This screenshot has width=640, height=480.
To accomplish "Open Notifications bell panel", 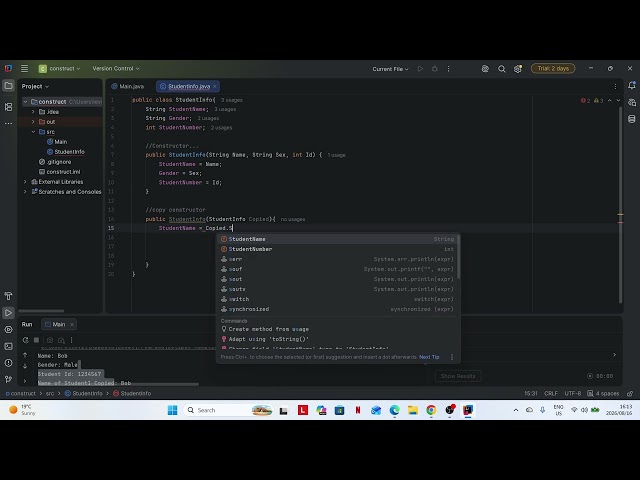I will coord(631,85).
